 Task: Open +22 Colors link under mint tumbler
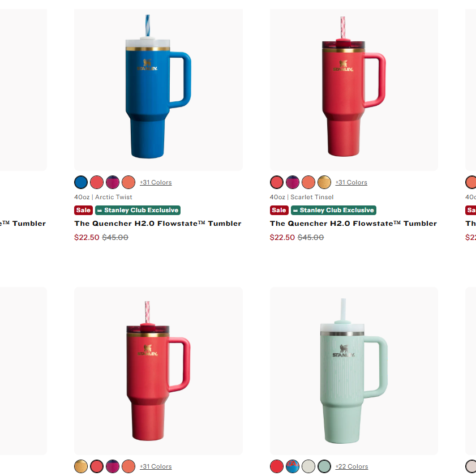point(351,466)
